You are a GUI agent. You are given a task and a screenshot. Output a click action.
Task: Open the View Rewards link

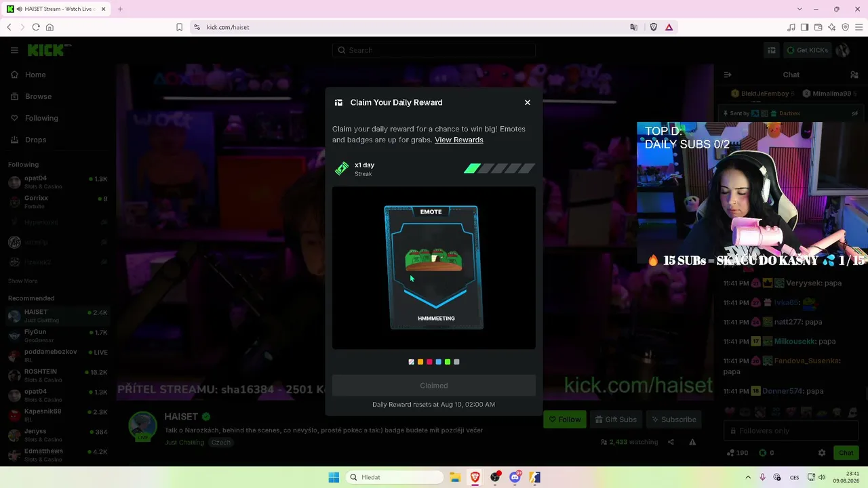coord(459,140)
